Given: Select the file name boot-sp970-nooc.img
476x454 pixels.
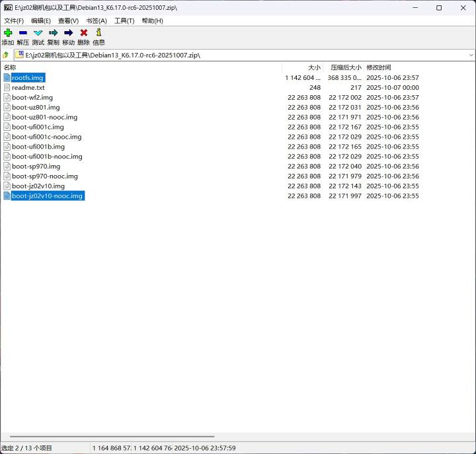Looking at the screenshot, I should click(x=45, y=176).
